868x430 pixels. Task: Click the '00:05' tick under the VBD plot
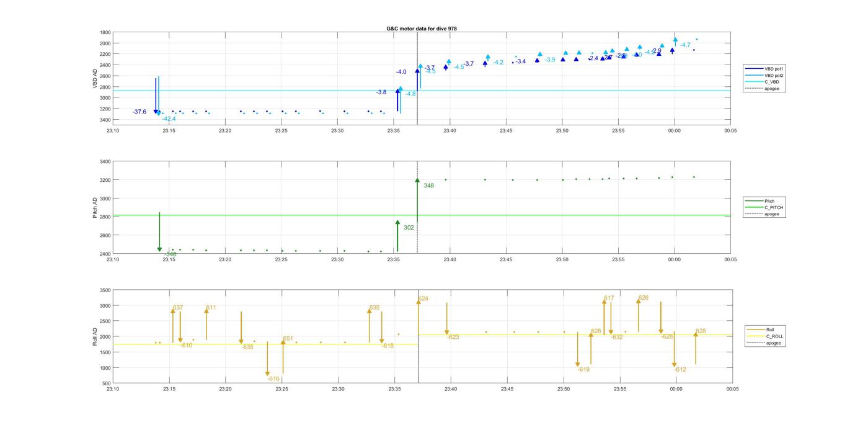tap(730, 131)
